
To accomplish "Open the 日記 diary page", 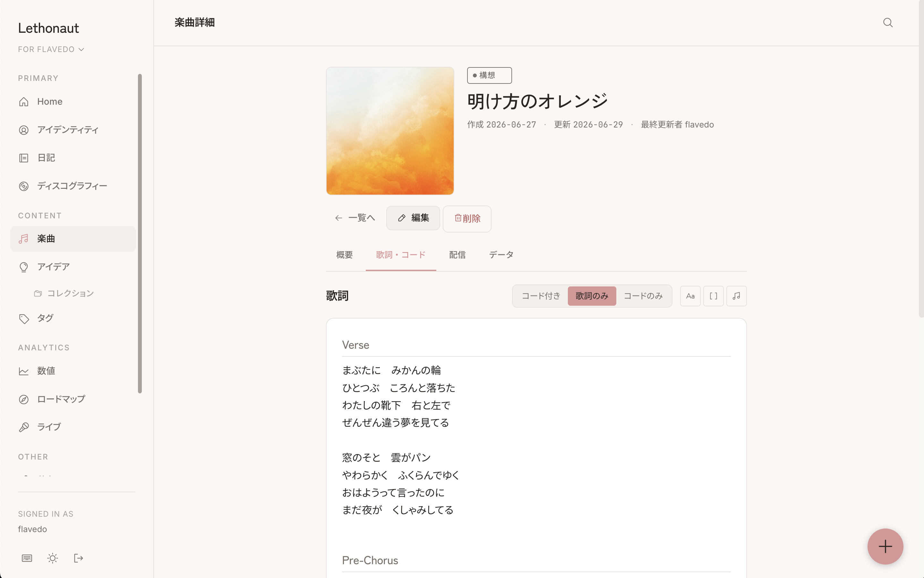I will [x=73, y=158].
